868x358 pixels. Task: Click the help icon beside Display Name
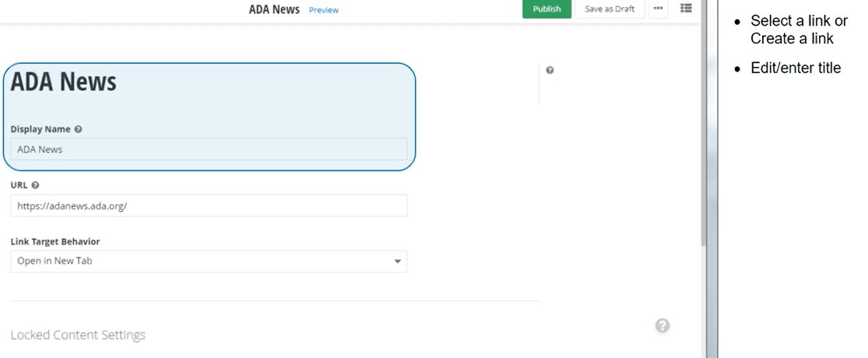[78, 129]
